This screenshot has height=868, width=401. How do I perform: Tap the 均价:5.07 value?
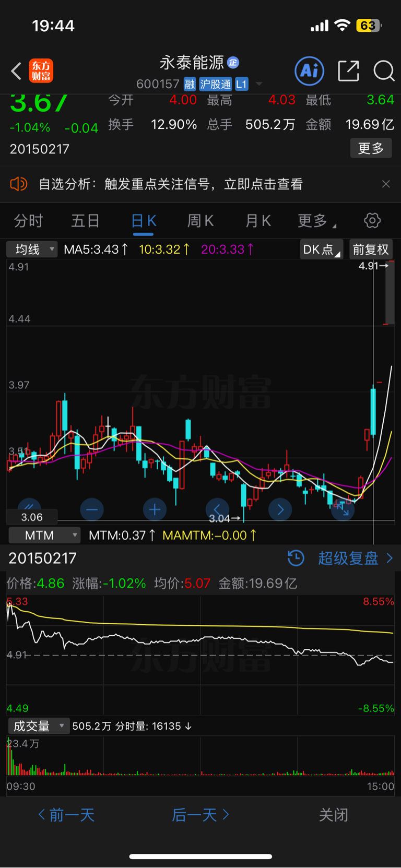coord(182,583)
